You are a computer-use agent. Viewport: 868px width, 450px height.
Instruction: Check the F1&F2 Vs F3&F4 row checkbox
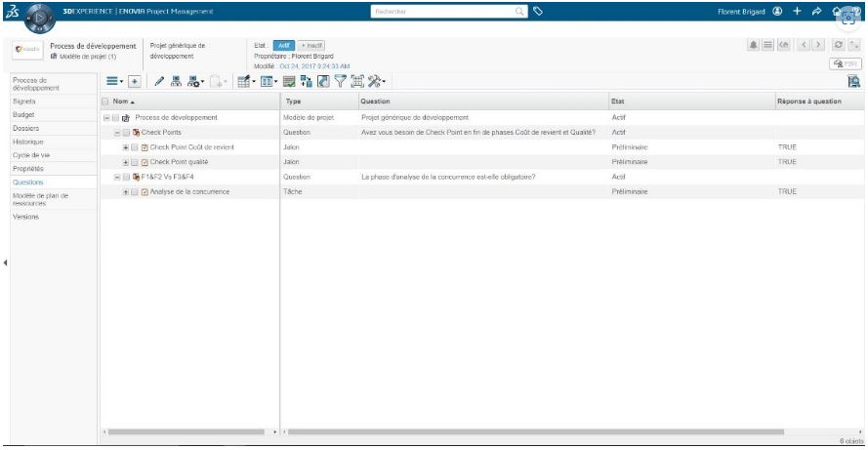tap(126, 177)
